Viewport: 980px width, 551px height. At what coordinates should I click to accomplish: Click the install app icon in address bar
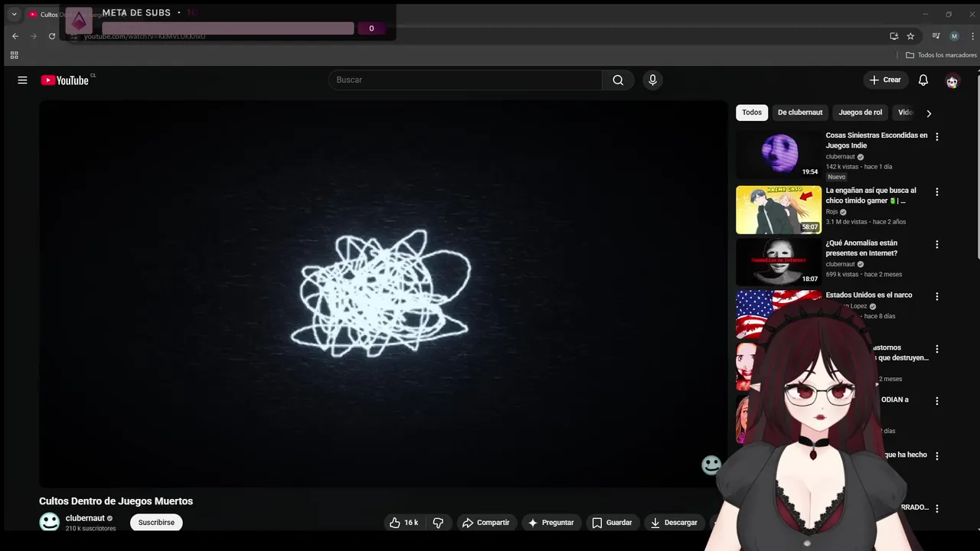coord(893,36)
